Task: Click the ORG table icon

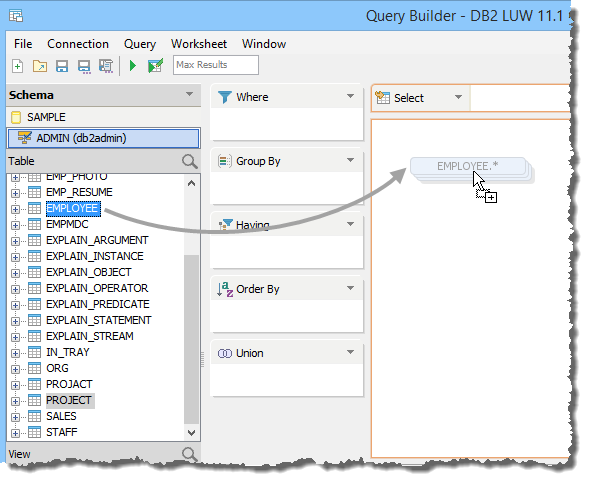Action: pyautogui.click(x=35, y=368)
